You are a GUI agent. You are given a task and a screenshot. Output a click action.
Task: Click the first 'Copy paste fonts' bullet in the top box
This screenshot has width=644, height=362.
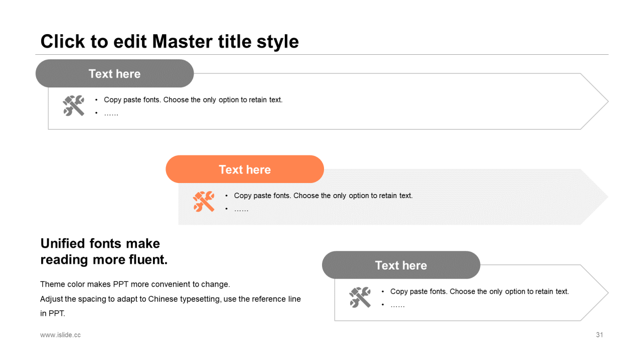tap(193, 100)
